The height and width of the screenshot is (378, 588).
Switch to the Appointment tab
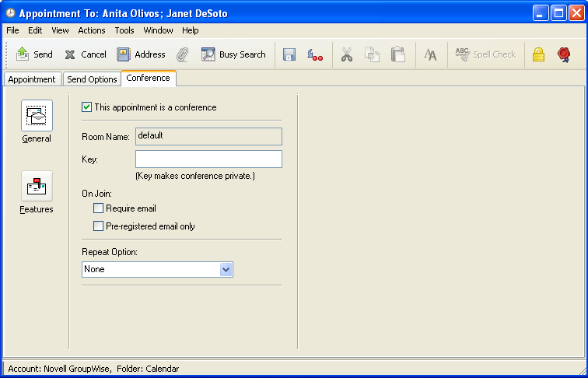coord(32,79)
